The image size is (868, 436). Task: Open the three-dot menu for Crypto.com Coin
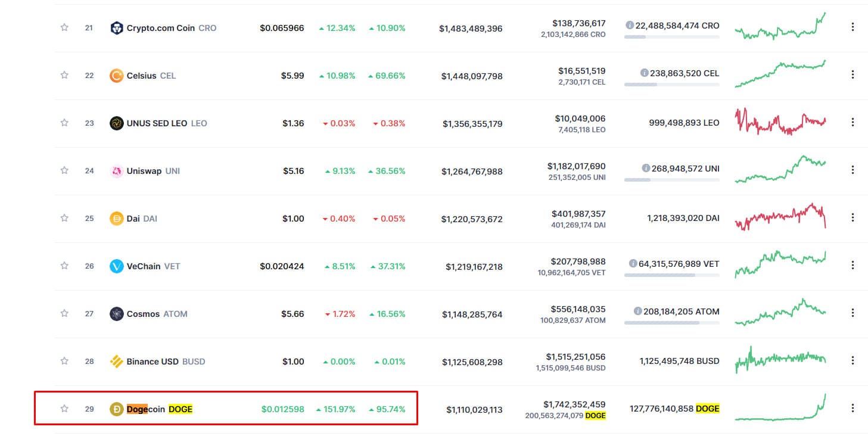[853, 27]
